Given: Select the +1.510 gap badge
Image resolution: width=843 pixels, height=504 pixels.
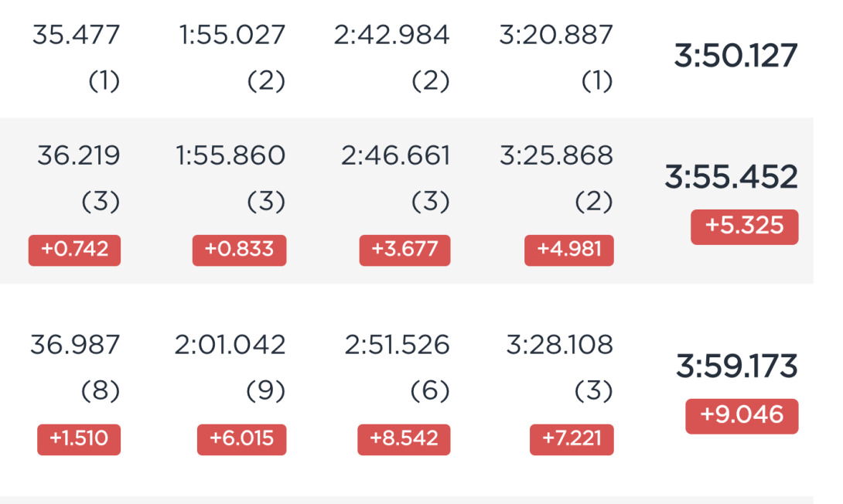Looking at the screenshot, I should (x=79, y=440).
